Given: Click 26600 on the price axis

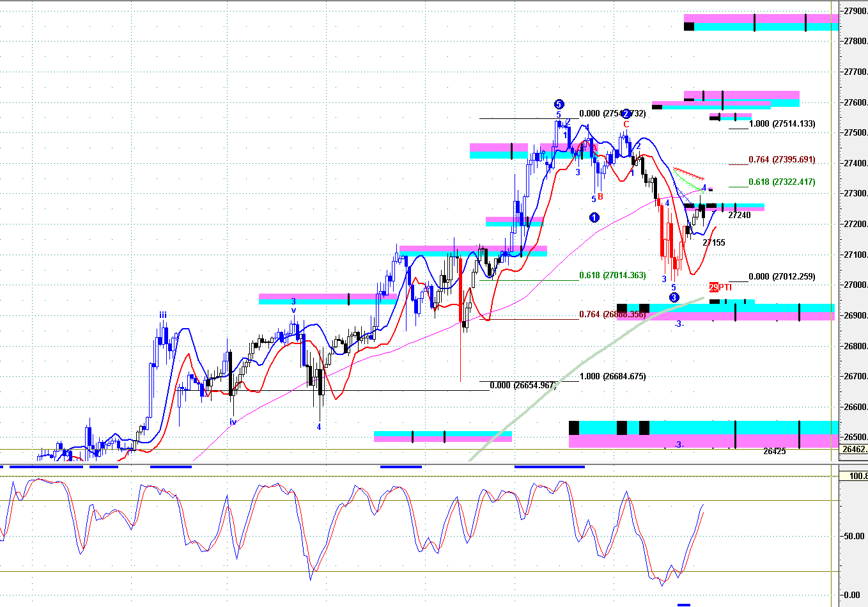Looking at the screenshot, I should (855, 407).
